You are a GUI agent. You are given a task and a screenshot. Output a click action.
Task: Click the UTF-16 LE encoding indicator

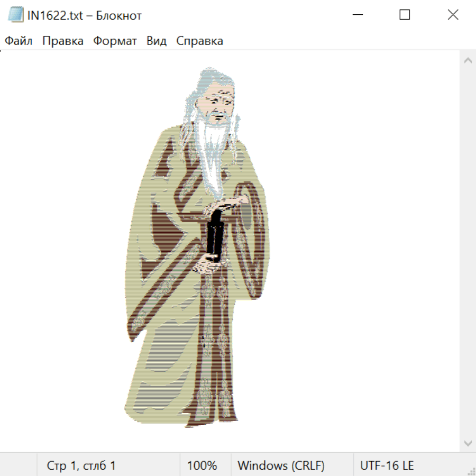(387, 465)
